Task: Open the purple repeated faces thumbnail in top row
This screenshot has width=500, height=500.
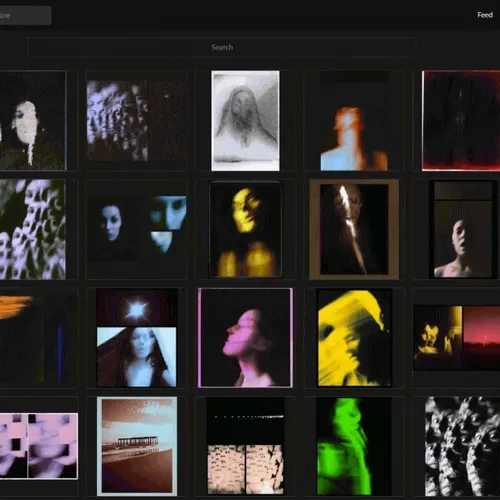Action: pos(136,120)
